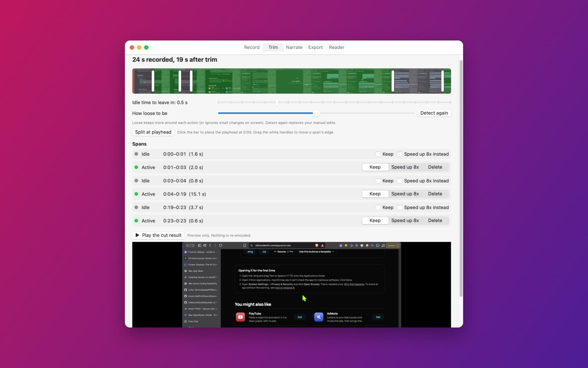Check Keep for Idle 0:03–0:04 span
588x368 pixels.
tap(378, 181)
